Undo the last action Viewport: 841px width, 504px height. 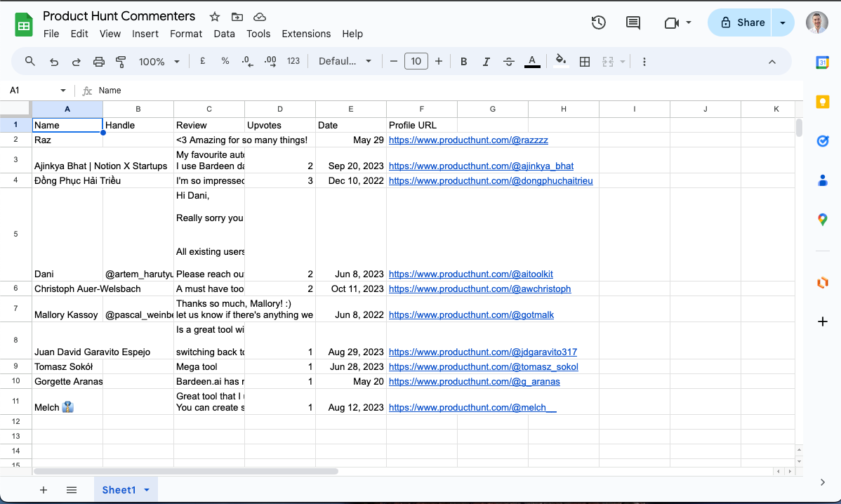point(53,62)
